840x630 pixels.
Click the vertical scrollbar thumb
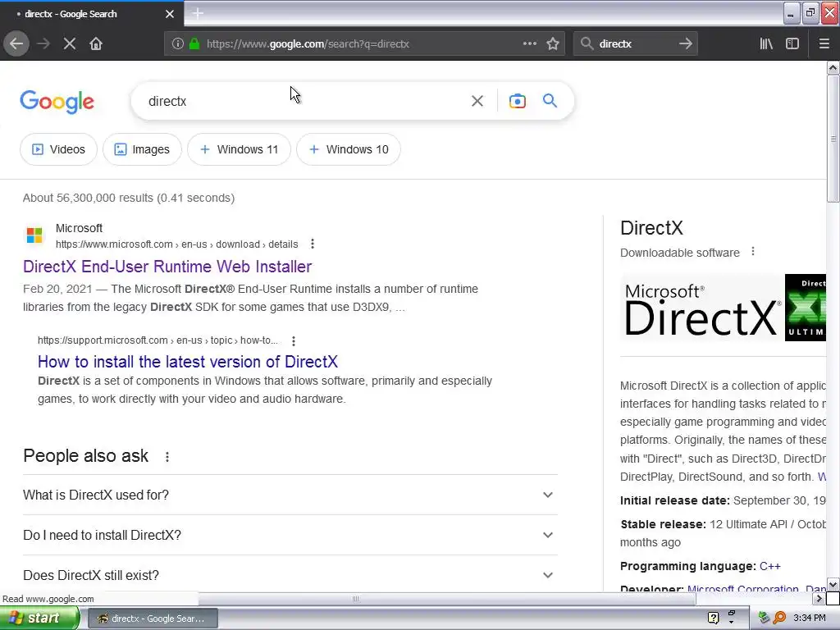[833, 139]
